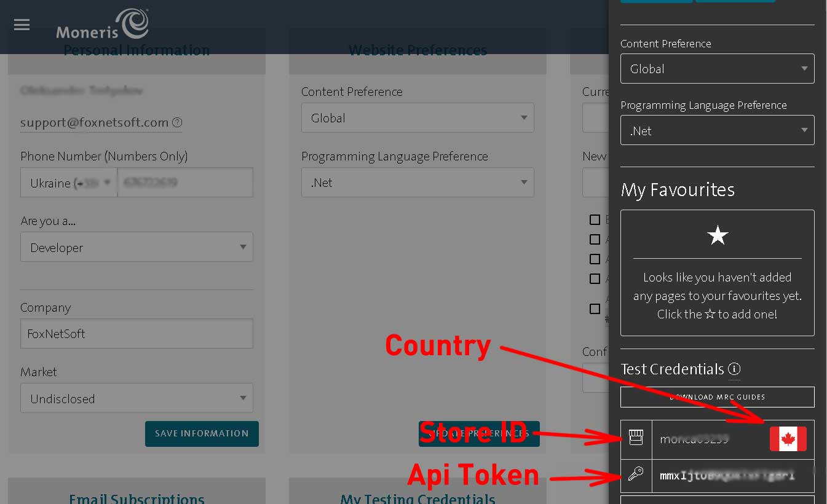Click the Update Preferences button
Image resolution: width=827 pixels, height=504 pixels.
479,433
